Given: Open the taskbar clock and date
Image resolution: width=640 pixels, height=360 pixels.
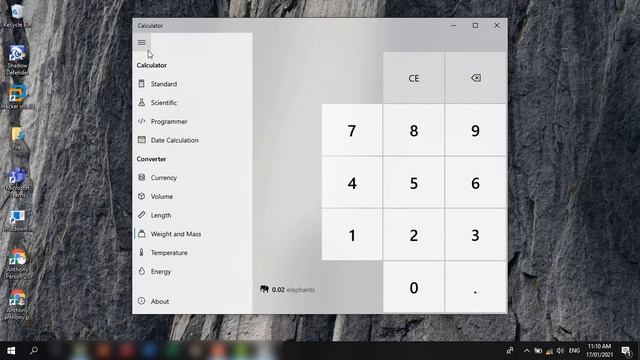Looking at the screenshot, I should point(599,351).
